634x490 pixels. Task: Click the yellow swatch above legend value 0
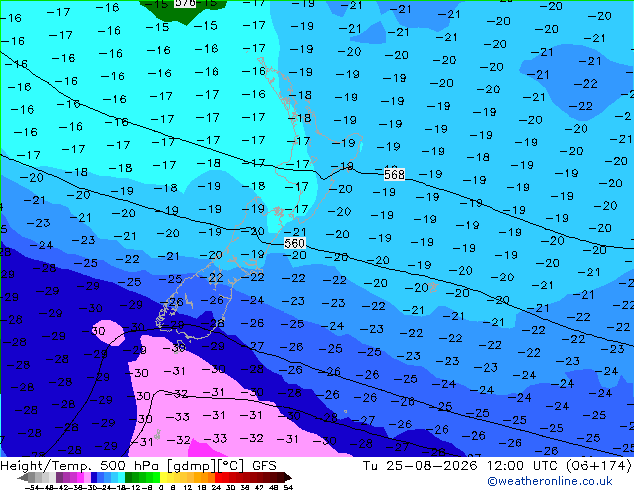(x=163, y=477)
